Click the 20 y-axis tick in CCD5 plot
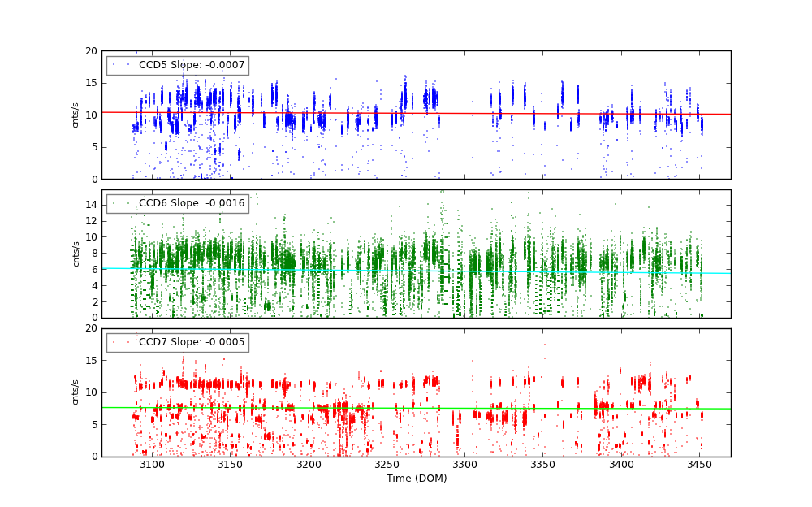The height and width of the screenshot is (507, 812). [x=91, y=50]
